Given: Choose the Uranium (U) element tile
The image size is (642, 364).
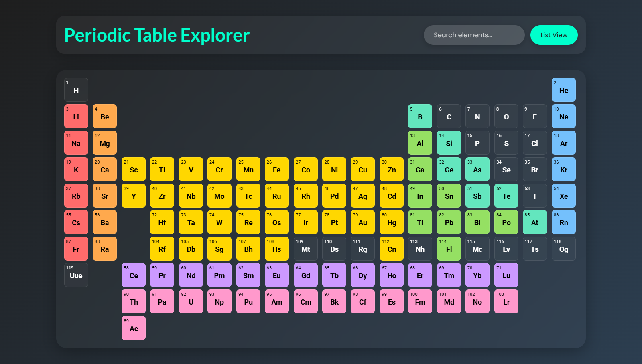Looking at the screenshot, I should pyautogui.click(x=191, y=301).
